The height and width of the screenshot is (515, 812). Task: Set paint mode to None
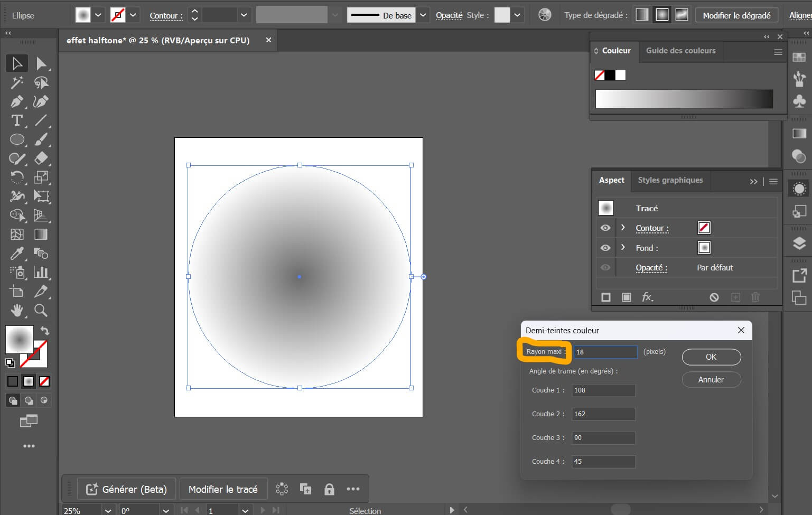[45, 381]
